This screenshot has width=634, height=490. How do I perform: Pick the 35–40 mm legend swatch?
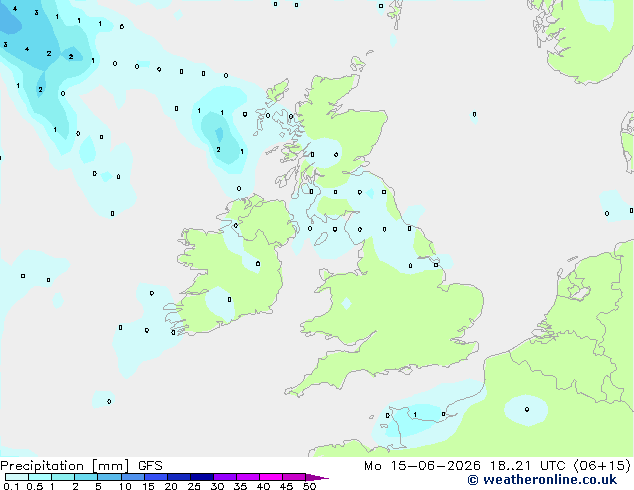[x=247, y=477]
